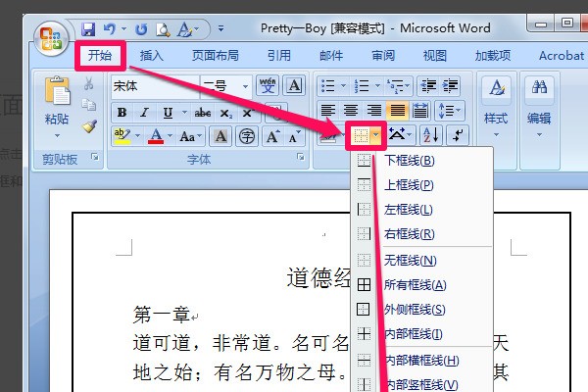Choose 外侧框线(S) from the borders menu

pos(421,310)
